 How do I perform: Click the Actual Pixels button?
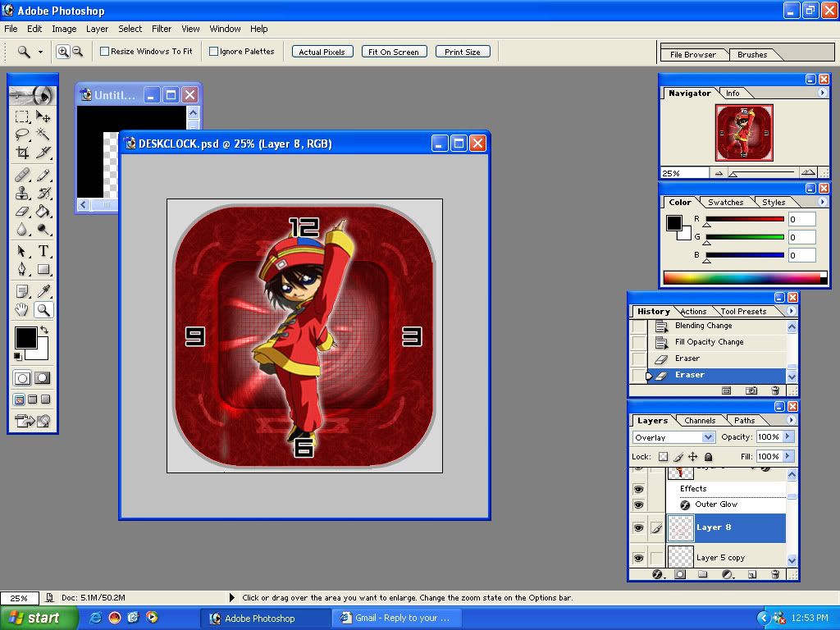[x=322, y=52]
